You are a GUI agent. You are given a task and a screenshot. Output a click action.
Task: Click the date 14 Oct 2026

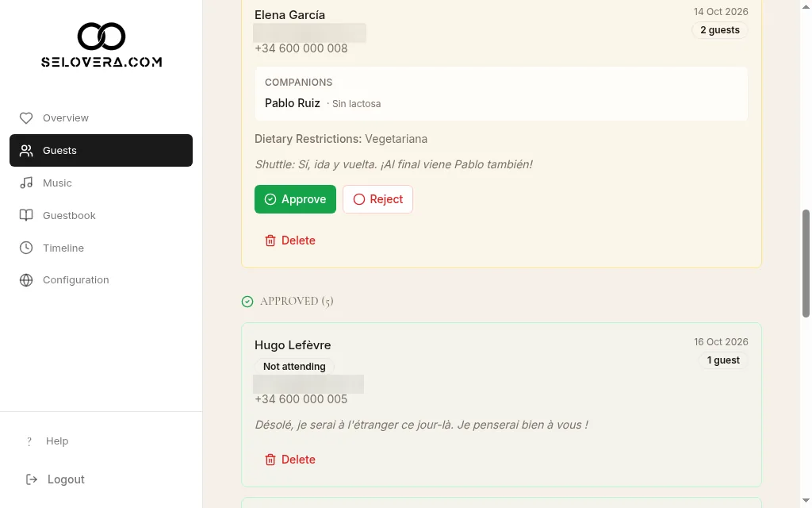coord(721,11)
